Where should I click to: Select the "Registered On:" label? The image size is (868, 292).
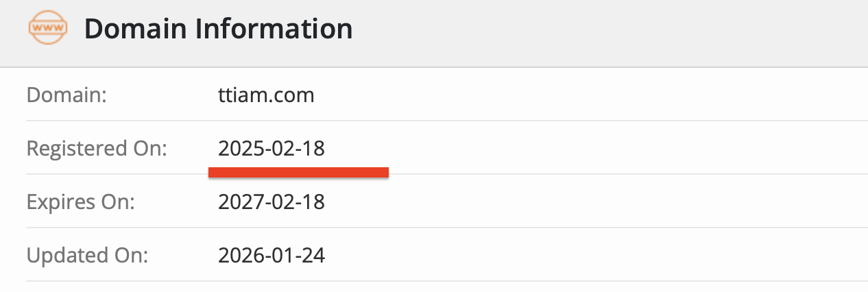[x=97, y=148]
